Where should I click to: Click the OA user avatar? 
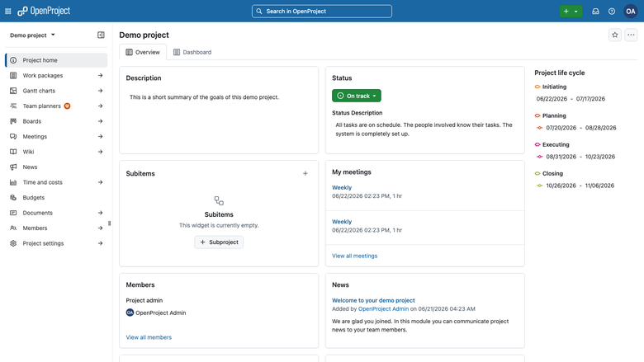click(x=631, y=11)
